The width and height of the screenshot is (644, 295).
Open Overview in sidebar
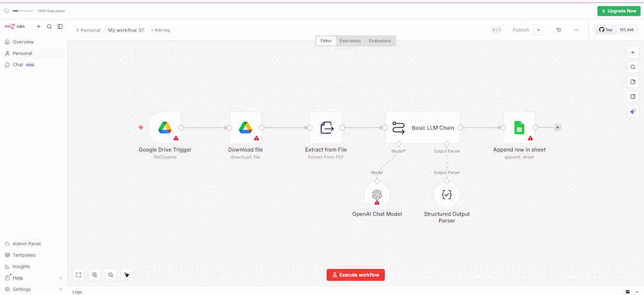click(33, 42)
